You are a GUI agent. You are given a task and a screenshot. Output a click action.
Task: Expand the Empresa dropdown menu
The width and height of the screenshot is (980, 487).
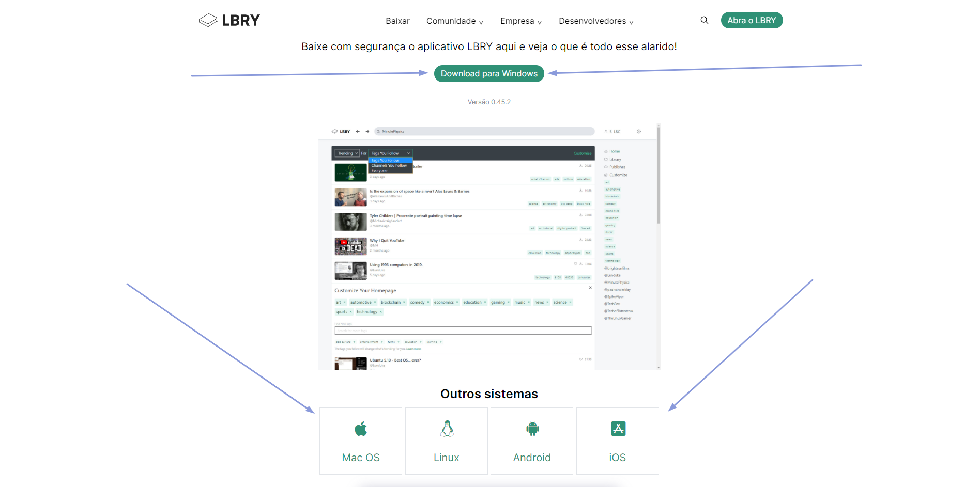click(521, 21)
